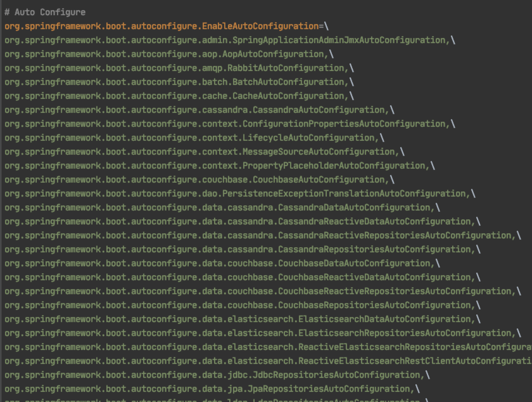Click the JpaRepositoriesAutoConfiguration entry

point(212,389)
